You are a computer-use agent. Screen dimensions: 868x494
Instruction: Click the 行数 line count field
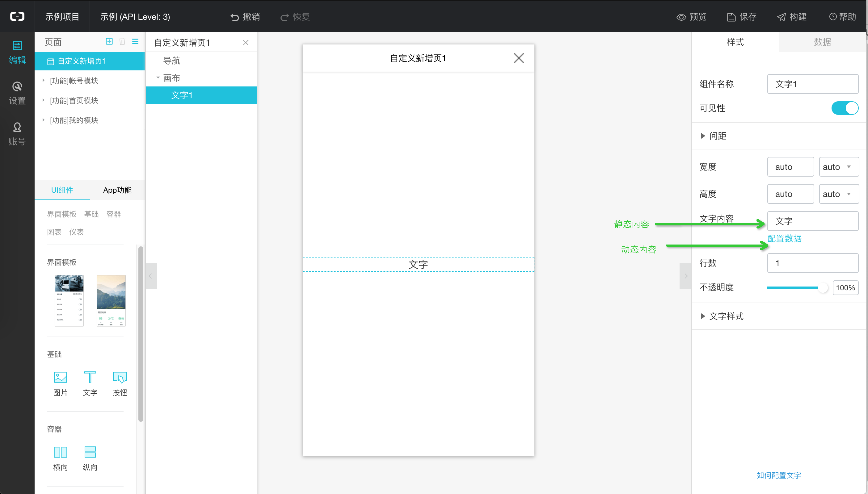pos(813,263)
